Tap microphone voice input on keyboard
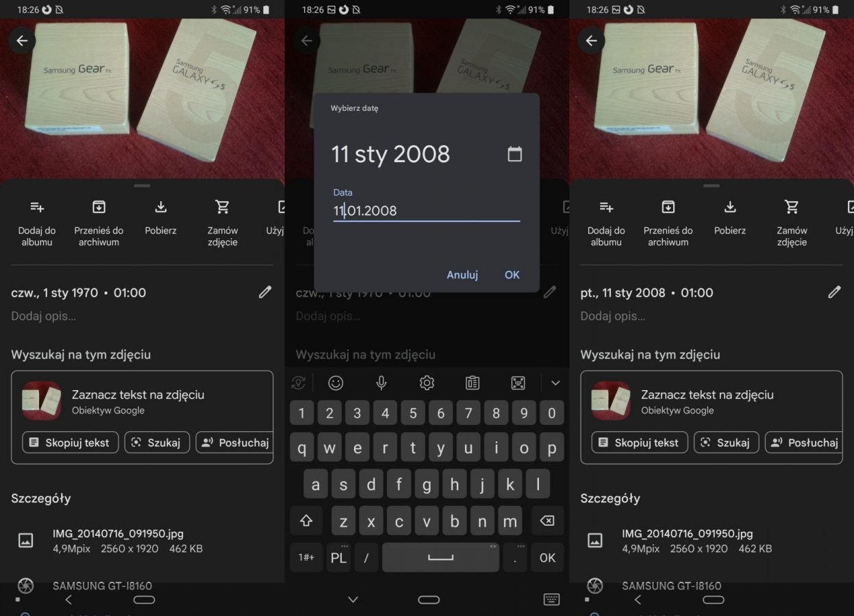The width and height of the screenshot is (854, 616). coord(381,383)
